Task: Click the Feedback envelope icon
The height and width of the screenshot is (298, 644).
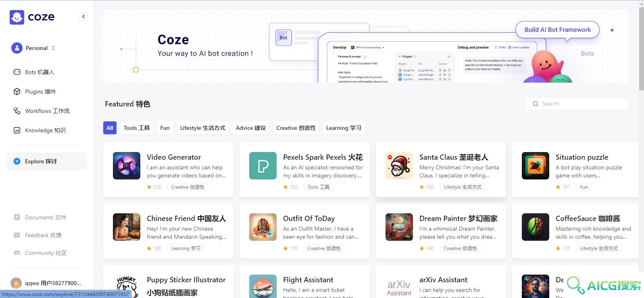Action: click(x=17, y=235)
